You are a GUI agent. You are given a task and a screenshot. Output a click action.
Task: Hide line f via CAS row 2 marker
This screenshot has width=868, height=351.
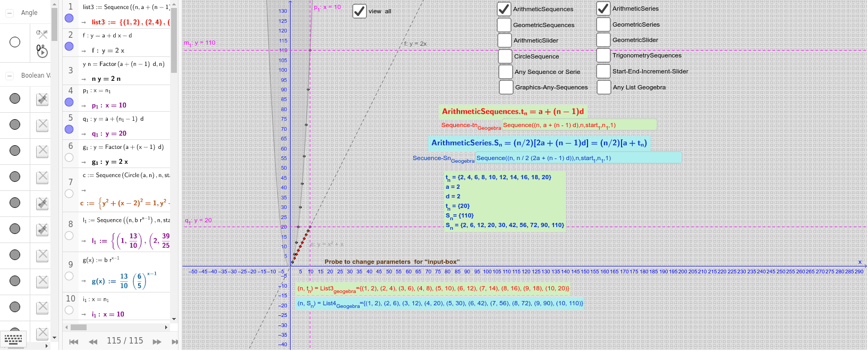coord(69,46)
